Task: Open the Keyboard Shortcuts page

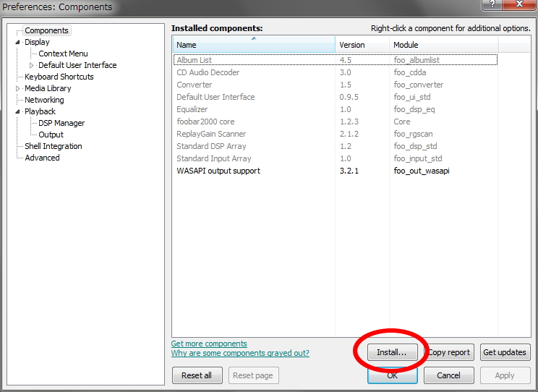Action: (59, 77)
